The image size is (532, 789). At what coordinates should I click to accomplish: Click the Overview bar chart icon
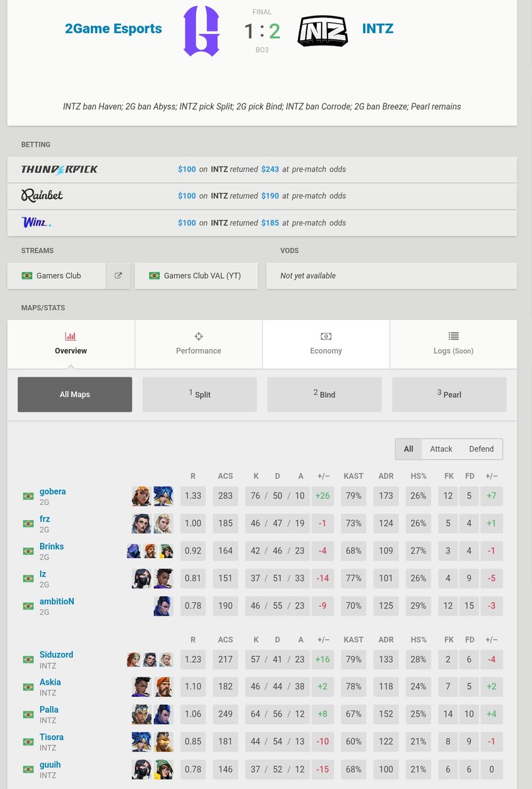click(x=71, y=336)
